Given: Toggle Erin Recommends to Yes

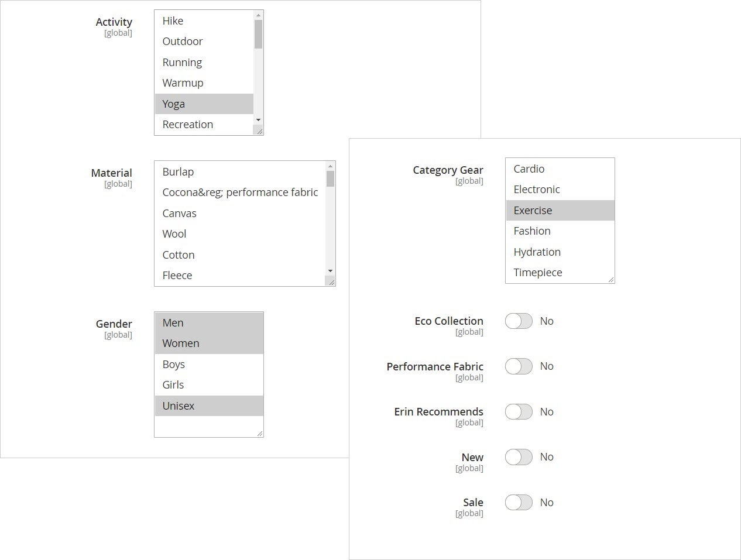Looking at the screenshot, I should pyautogui.click(x=518, y=411).
